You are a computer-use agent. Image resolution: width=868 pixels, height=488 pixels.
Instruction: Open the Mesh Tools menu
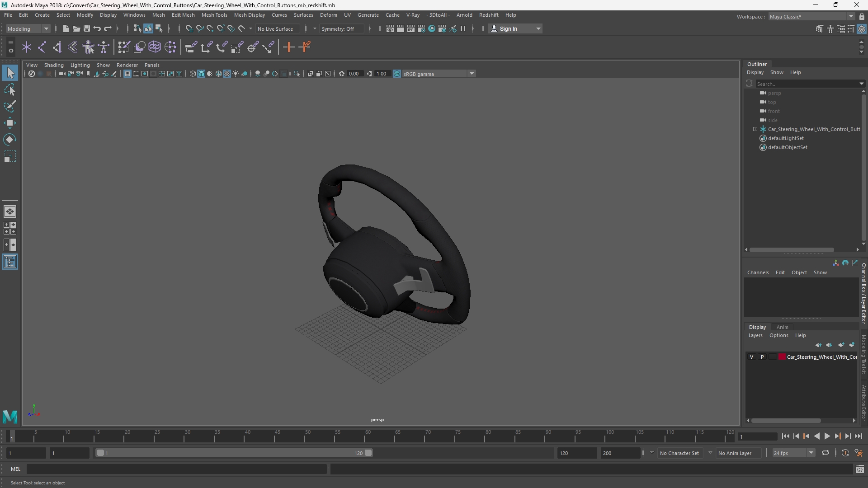pos(214,15)
